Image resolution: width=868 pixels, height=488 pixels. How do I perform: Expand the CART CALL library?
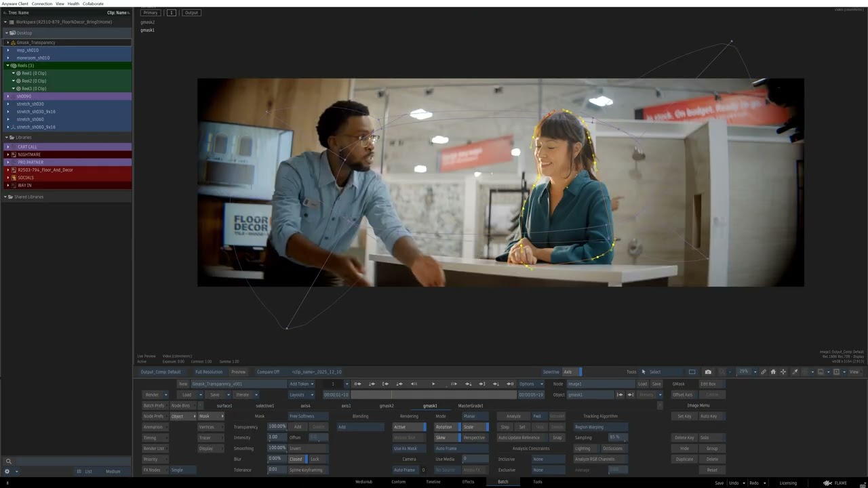click(8, 147)
